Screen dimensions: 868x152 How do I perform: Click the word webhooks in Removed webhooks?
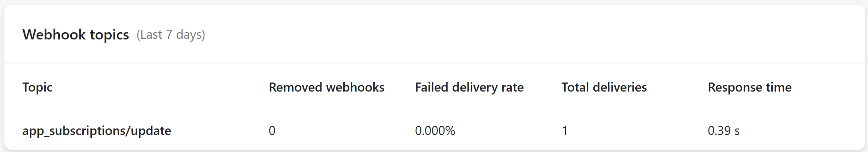coord(355,87)
